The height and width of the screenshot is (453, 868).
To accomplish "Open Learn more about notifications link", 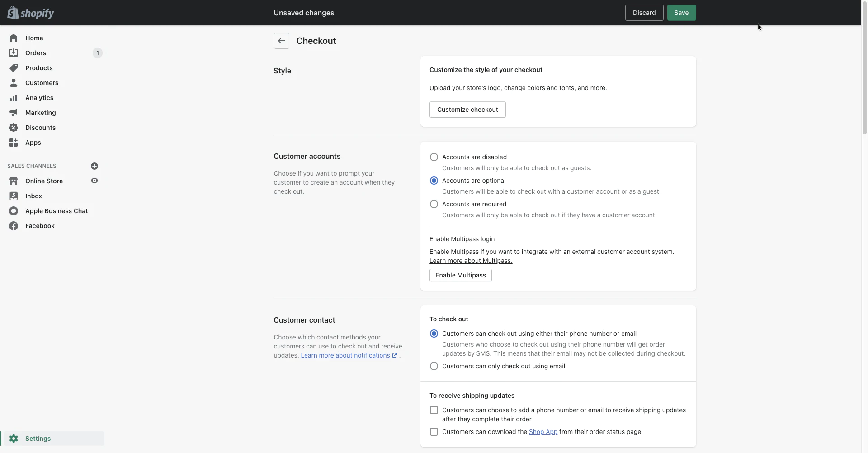I will 345,355.
